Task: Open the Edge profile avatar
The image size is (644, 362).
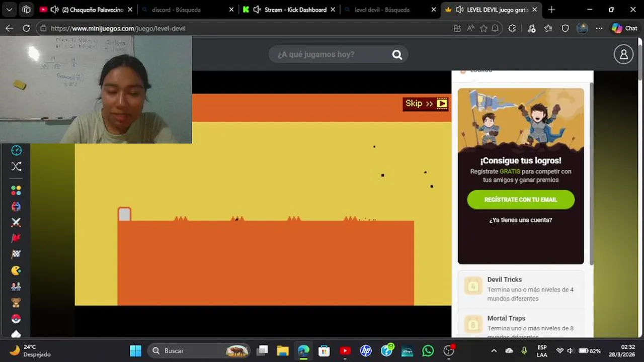Action: [x=582, y=28]
